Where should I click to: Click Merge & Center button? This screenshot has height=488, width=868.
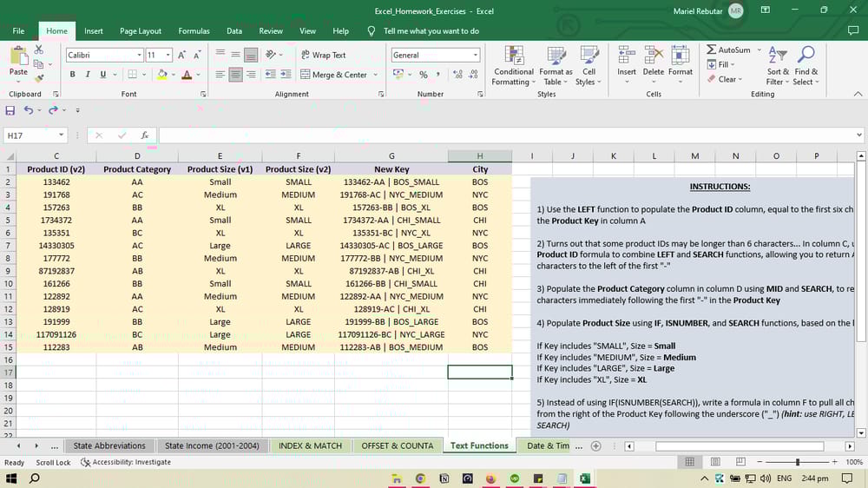click(334, 74)
